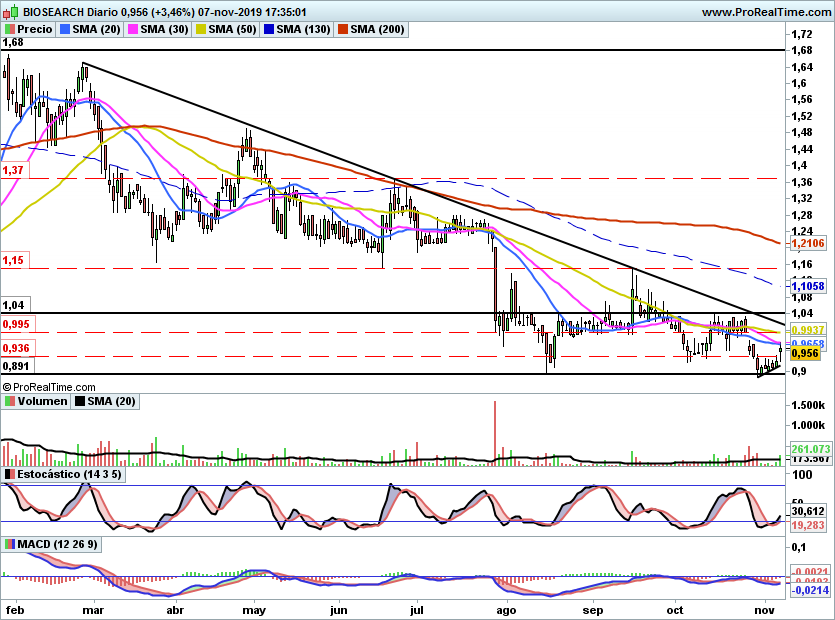Click the candlestick icon beside BIOSEARCH title
The image size is (835, 620).
click(12, 12)
